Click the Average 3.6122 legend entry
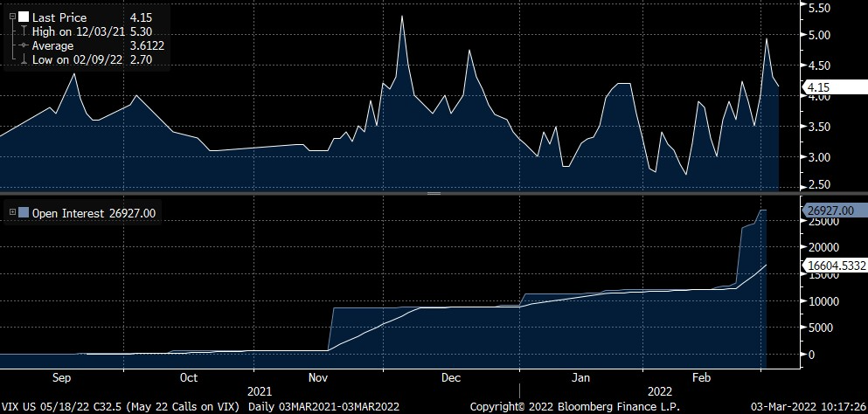Viewport: 868px width, 414px height. click(72, 45)
